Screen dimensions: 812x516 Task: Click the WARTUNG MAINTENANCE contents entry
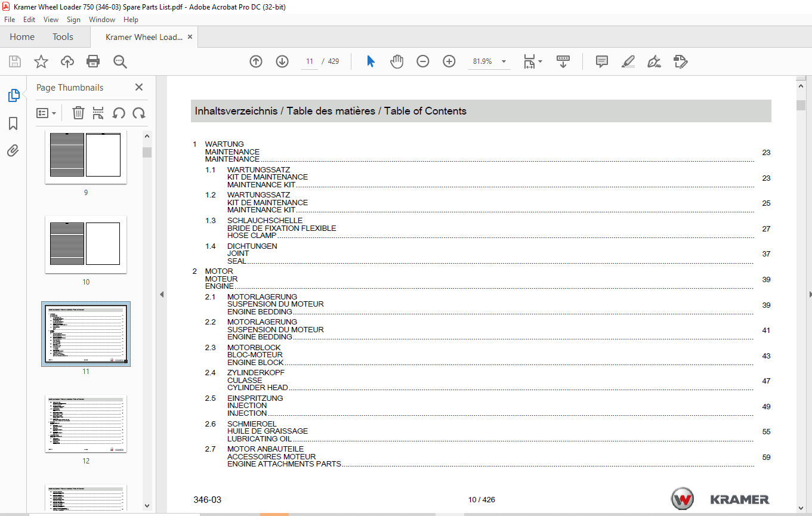point(481,152)
